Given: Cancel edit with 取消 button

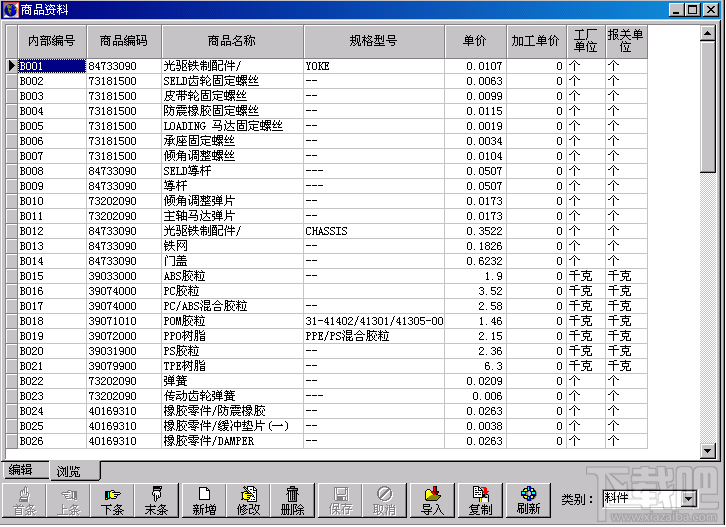Looking at the screenshot, I should [384, 501].
